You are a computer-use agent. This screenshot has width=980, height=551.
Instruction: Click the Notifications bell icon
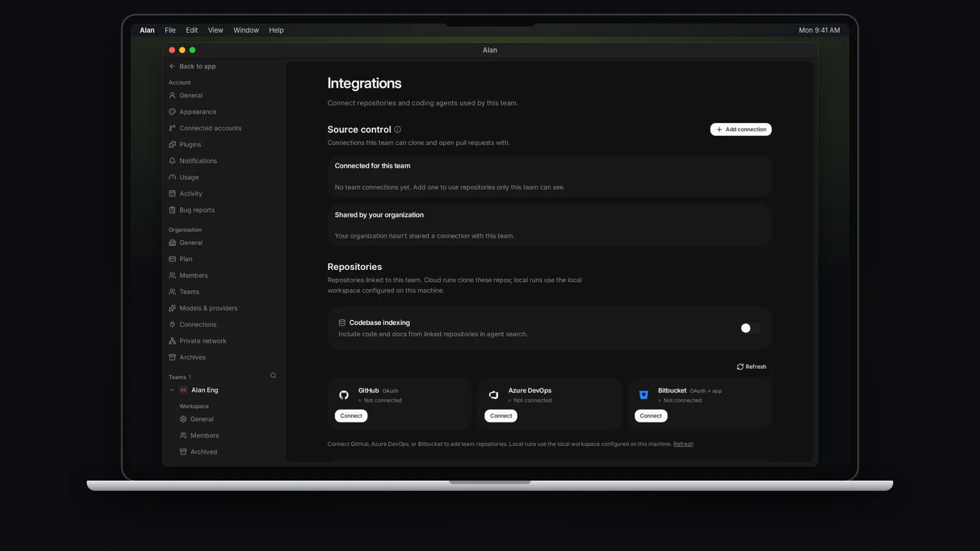(172, 161)
